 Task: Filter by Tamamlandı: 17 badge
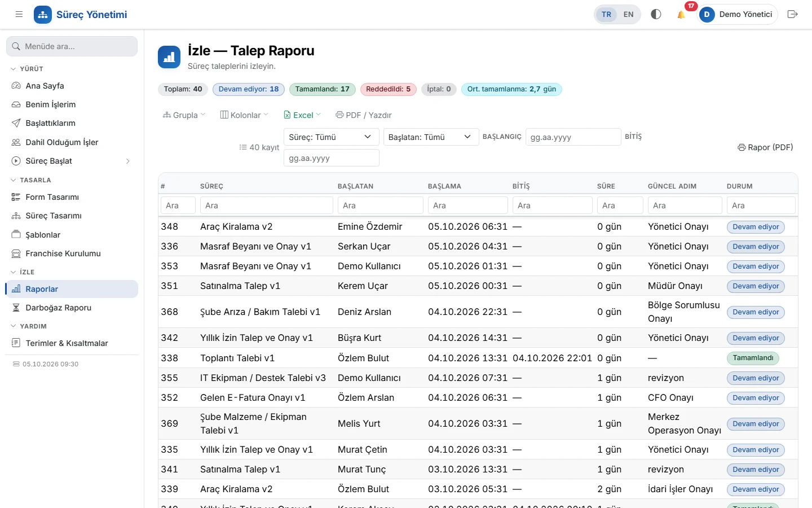coord(322,89)
